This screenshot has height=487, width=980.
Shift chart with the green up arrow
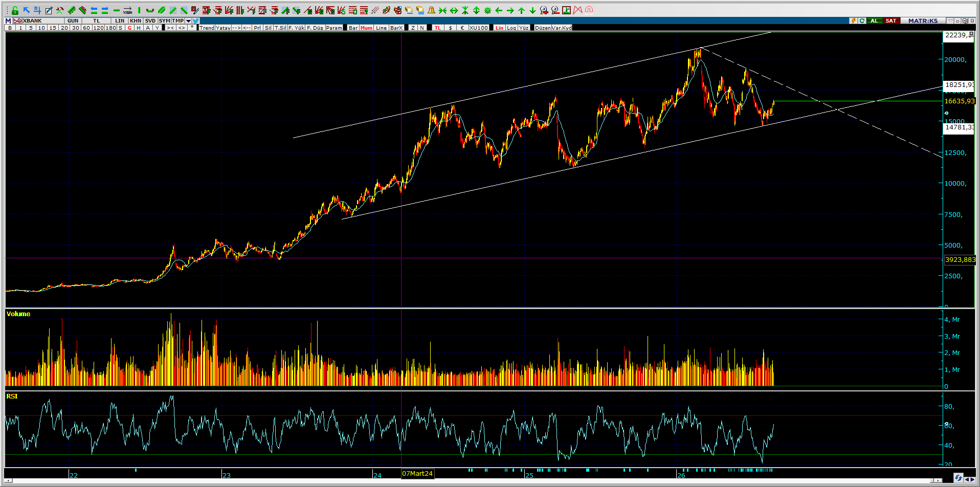521,10
